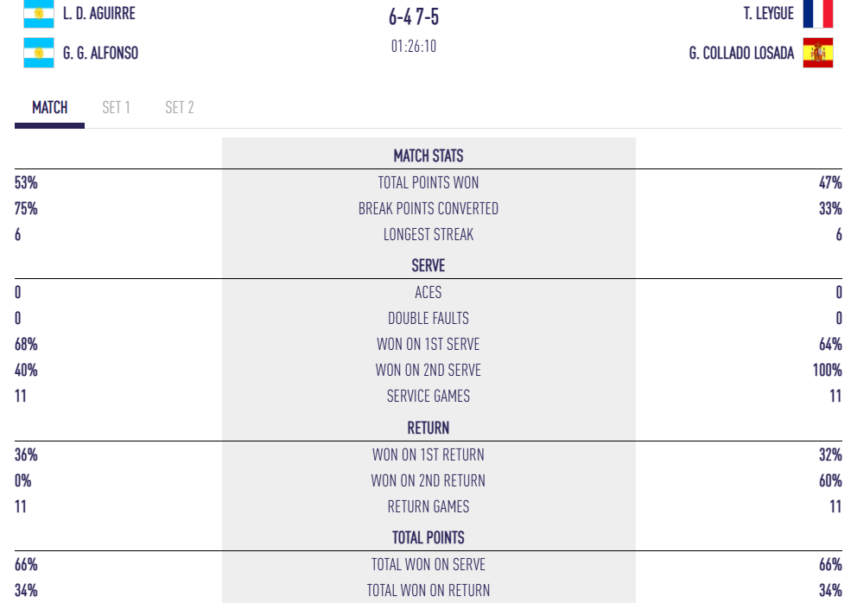Viewport: 857px width, 616px height.
Task: Click the match duration 01:26:10
Action: coord(414,47)
